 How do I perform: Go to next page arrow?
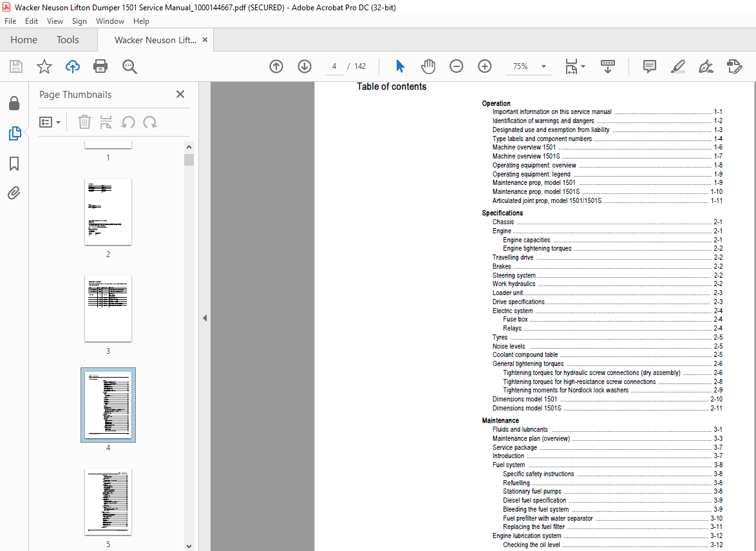tap(304, 66)
